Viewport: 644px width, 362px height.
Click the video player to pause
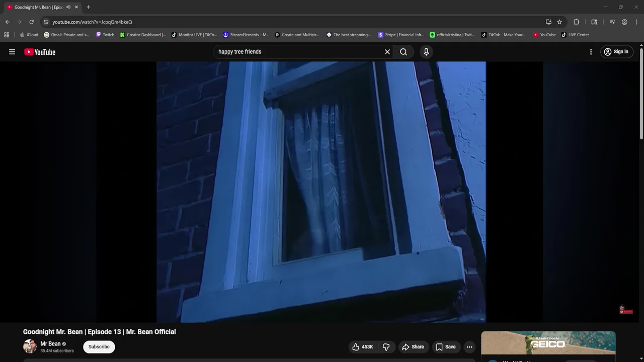321,192
